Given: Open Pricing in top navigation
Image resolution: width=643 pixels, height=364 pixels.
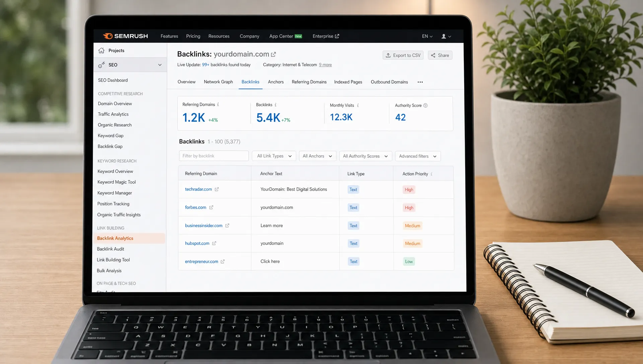Looking at the screenshot, I should click(193, 36).
